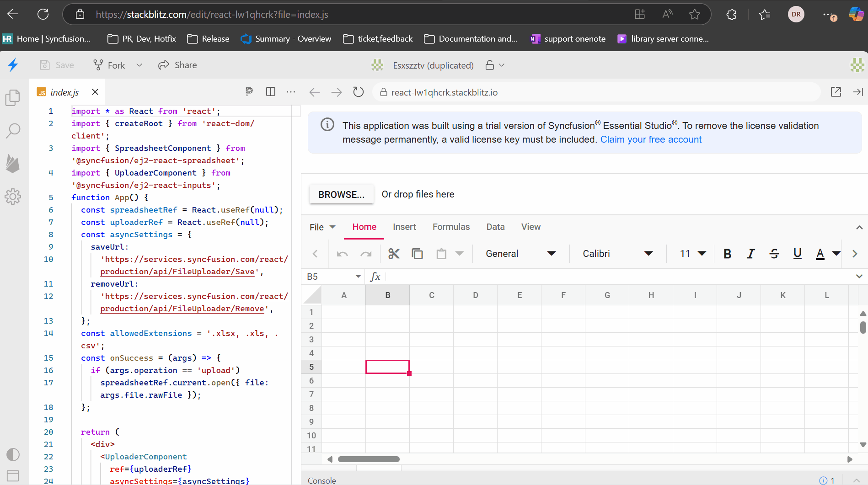Open the General number format dropdown
The image size is (868, 485).
pos(520,253)
